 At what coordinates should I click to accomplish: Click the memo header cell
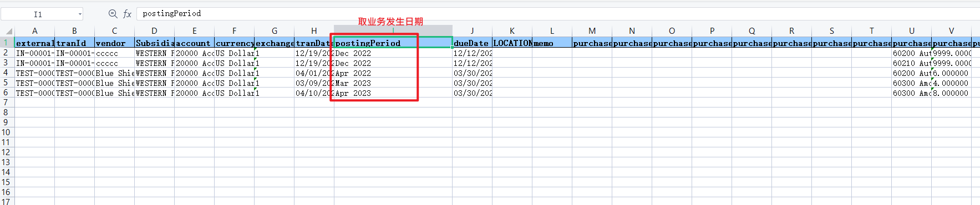[x=552, y=43]
